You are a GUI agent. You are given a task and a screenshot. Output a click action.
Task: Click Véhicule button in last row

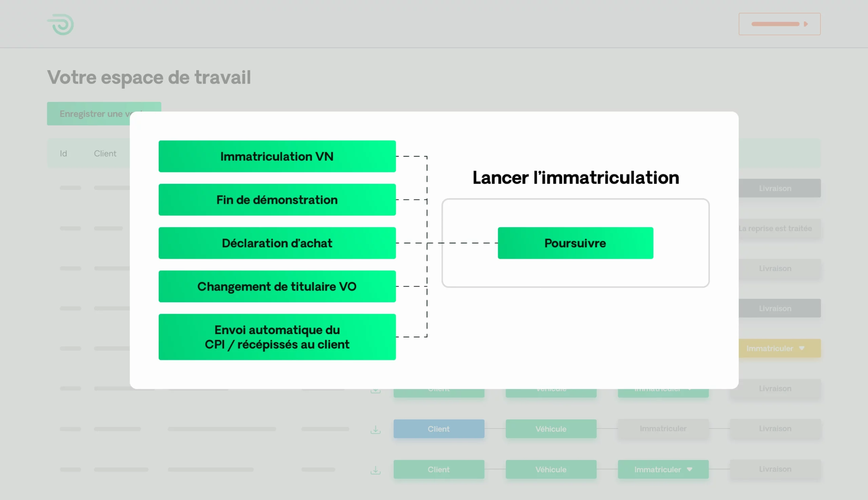tap(551, 469)
